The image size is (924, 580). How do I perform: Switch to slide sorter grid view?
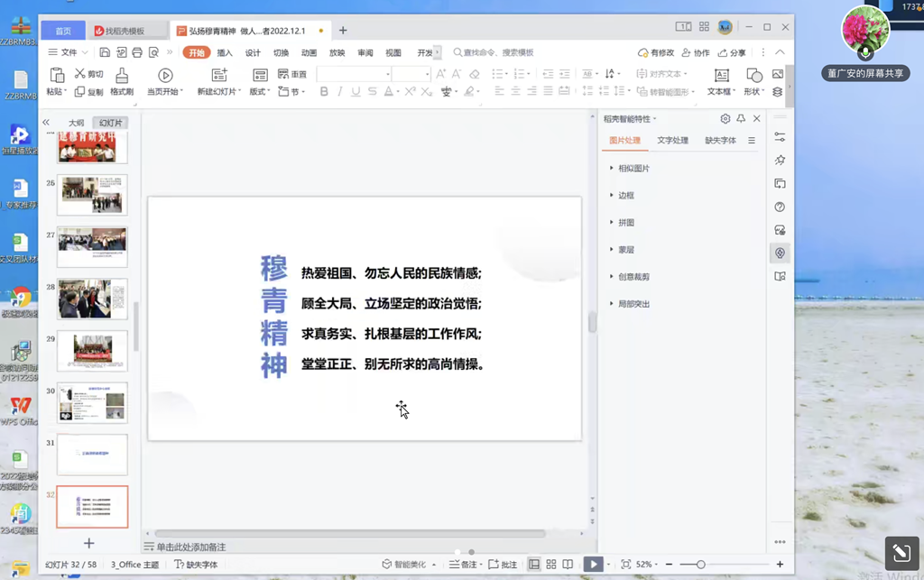[550, 565]
